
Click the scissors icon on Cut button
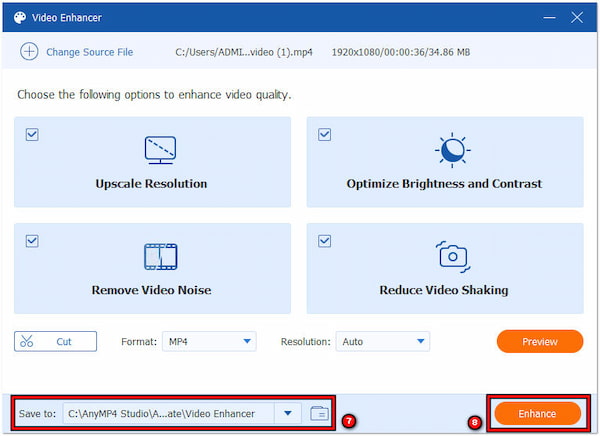tap(27, 342)
